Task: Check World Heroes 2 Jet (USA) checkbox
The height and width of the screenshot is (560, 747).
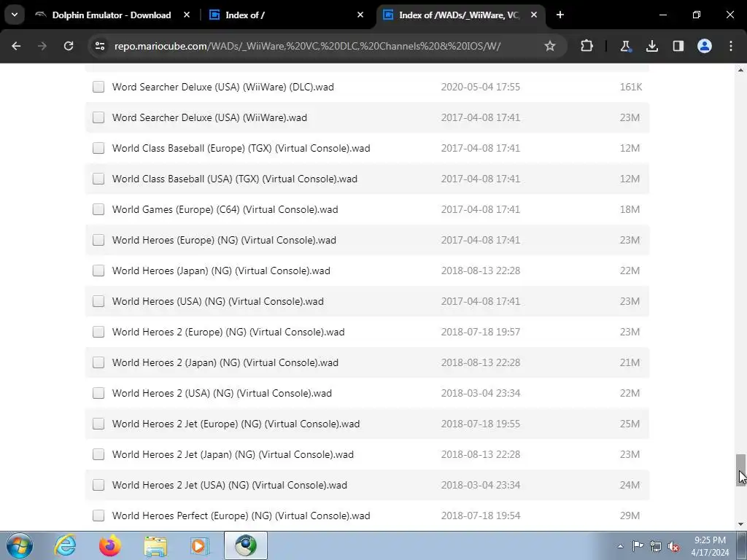Action: pyautogui.click(x=98, y=485)
